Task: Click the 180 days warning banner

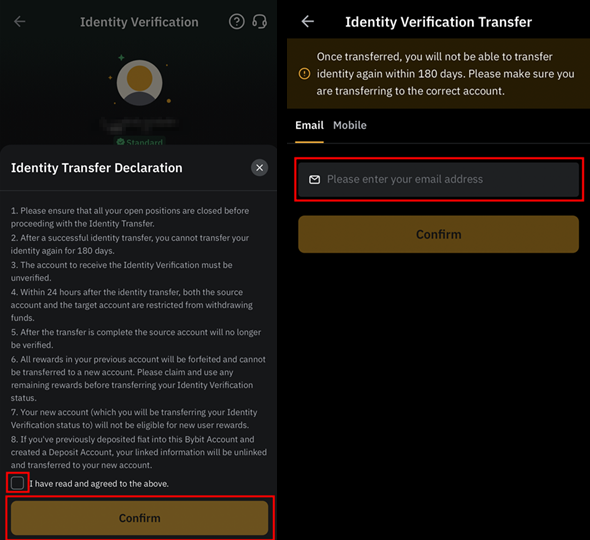Action: [x=438, y=74]
